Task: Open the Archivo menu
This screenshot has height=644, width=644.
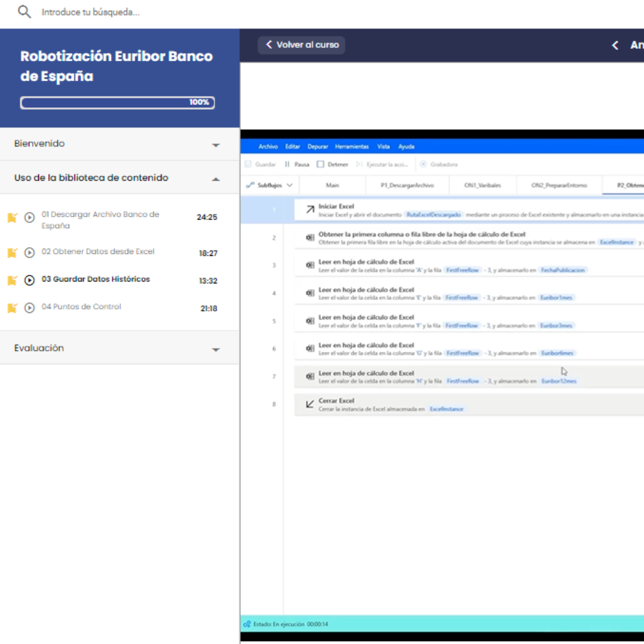Action: pos(268,147)
